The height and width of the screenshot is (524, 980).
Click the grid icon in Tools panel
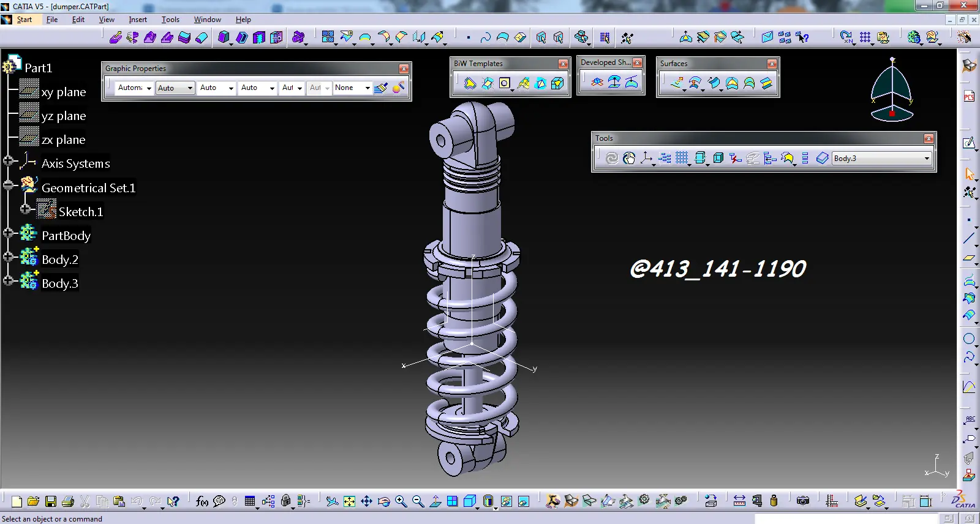click(682, 159)
